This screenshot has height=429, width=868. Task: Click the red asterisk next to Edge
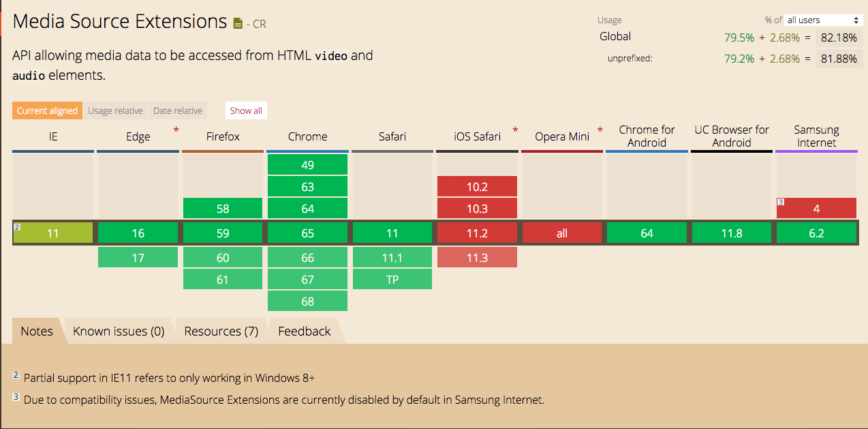tap(176, 130)
